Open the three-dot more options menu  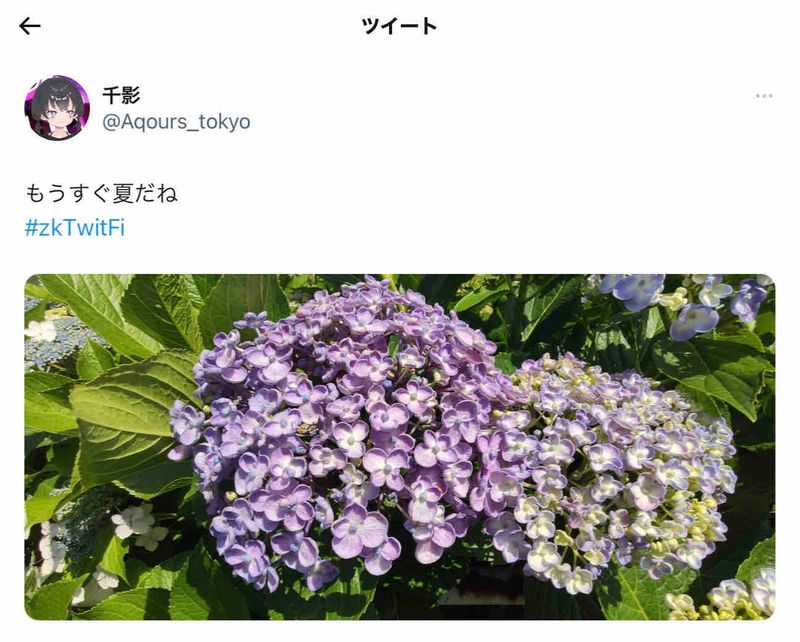(764, 96)
